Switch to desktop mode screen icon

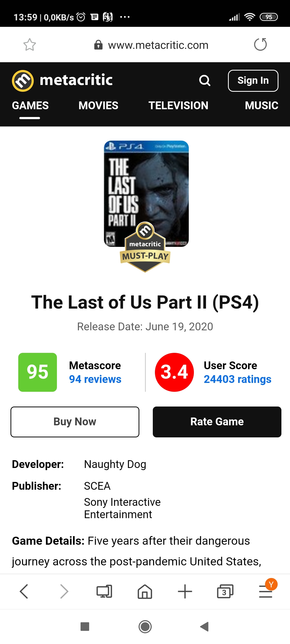[104, 591]
